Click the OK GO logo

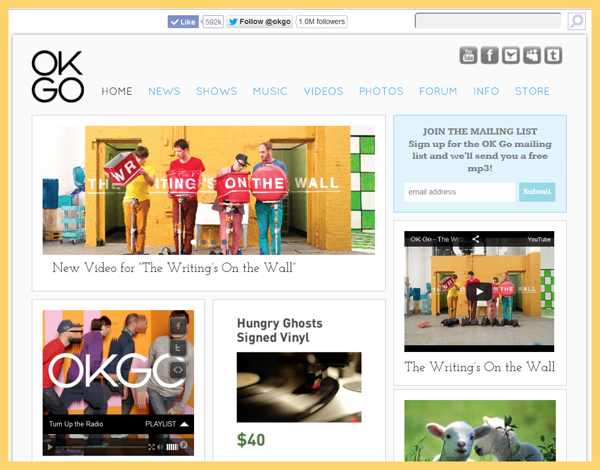[x=58, y=77]
